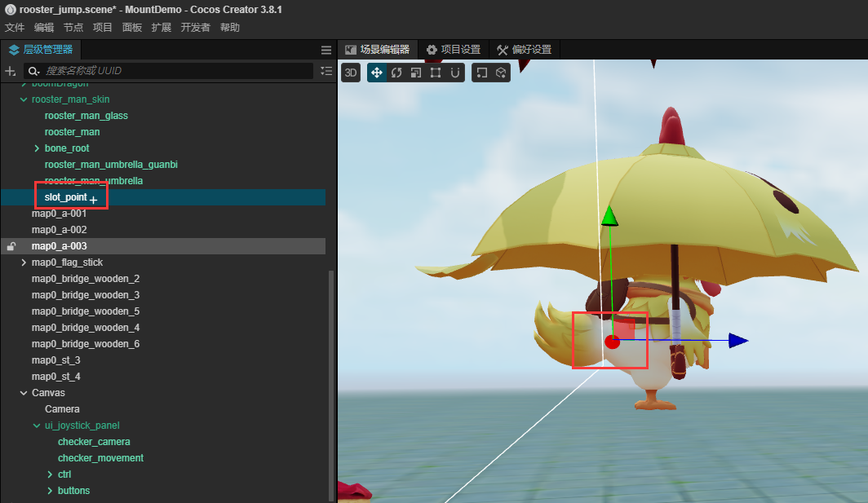Expand the ctrl node
868x503 pixels.
(50, 474)
